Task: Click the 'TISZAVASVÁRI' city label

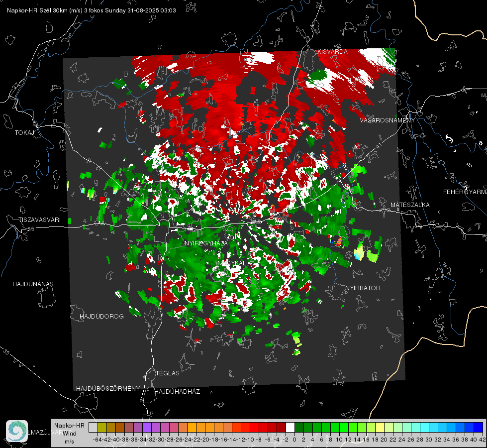Action: click(39, 220)
